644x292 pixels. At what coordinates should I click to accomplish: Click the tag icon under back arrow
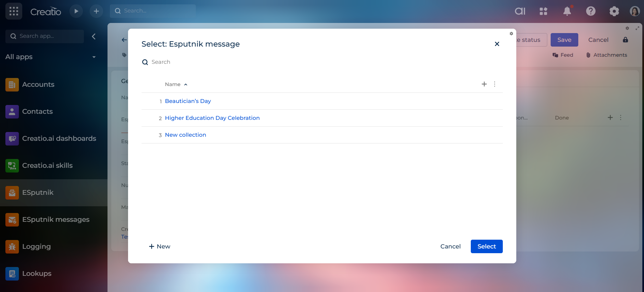tap(124, 55)
